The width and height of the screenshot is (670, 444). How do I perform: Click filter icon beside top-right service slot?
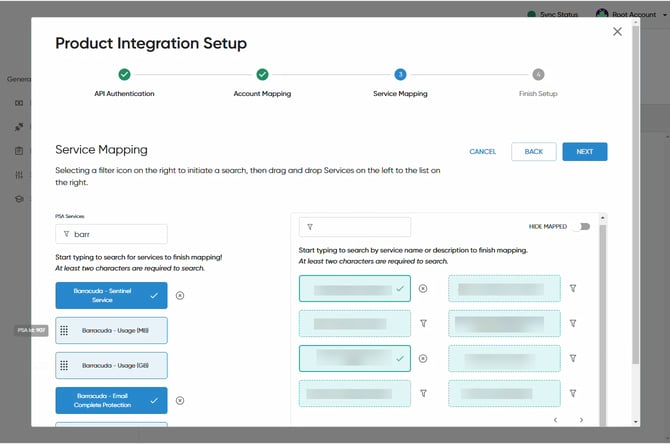(573, 288)
